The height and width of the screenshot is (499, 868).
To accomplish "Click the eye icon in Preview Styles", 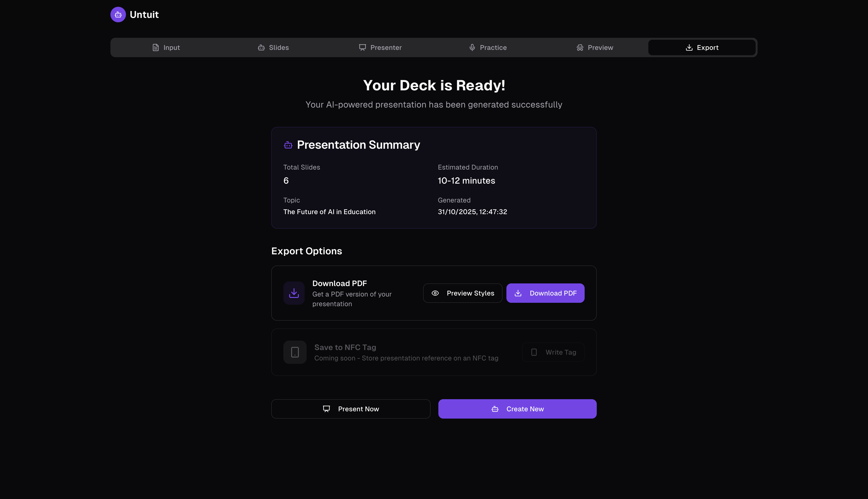I will coord(435,293).
